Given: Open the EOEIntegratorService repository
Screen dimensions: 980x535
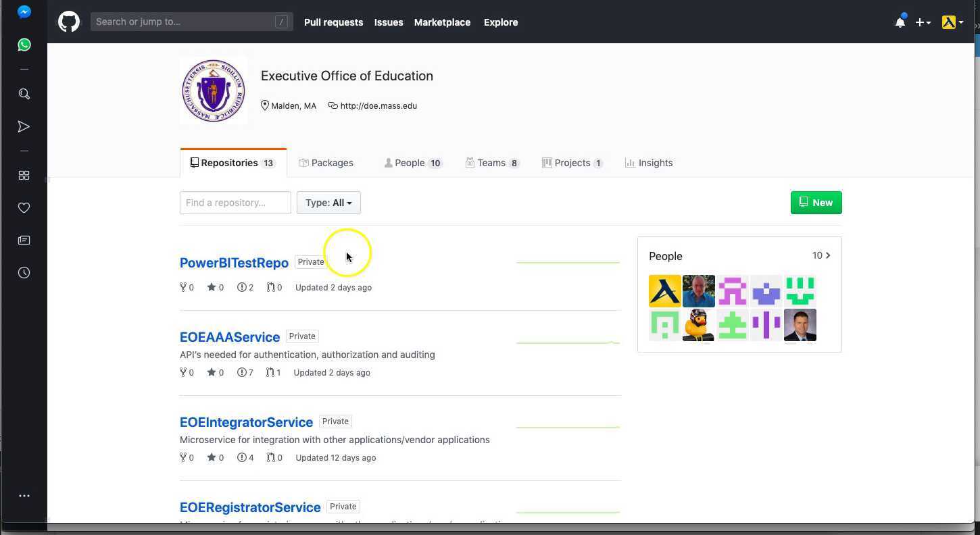Looking at the screenshot, I should [x=246, y=422].
